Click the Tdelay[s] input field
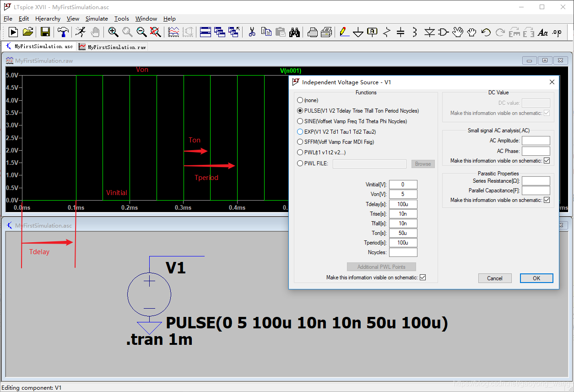Screen dimensions: 574x392 (403, 204)
